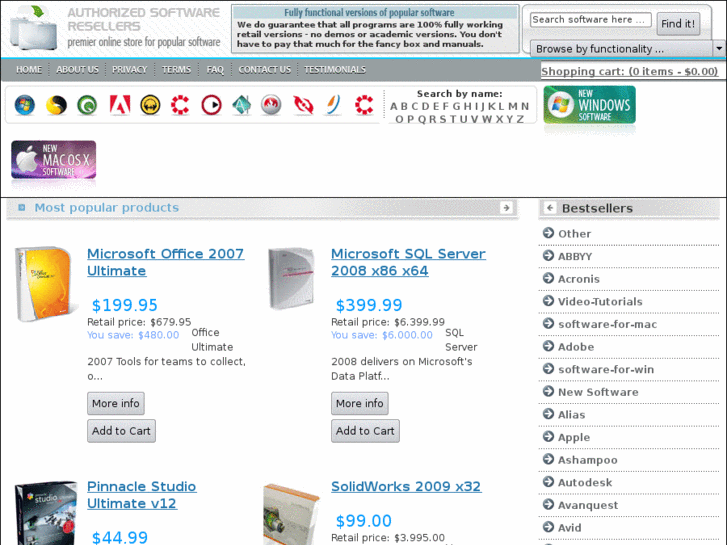
Task: Add Microsoft Office 2007 Ultimate to cart
Action: pyautogui.click(x=121, y=431)
